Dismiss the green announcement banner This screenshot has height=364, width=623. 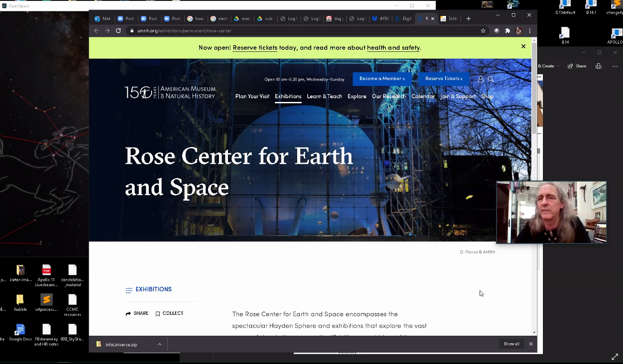(x=523, y=46)
